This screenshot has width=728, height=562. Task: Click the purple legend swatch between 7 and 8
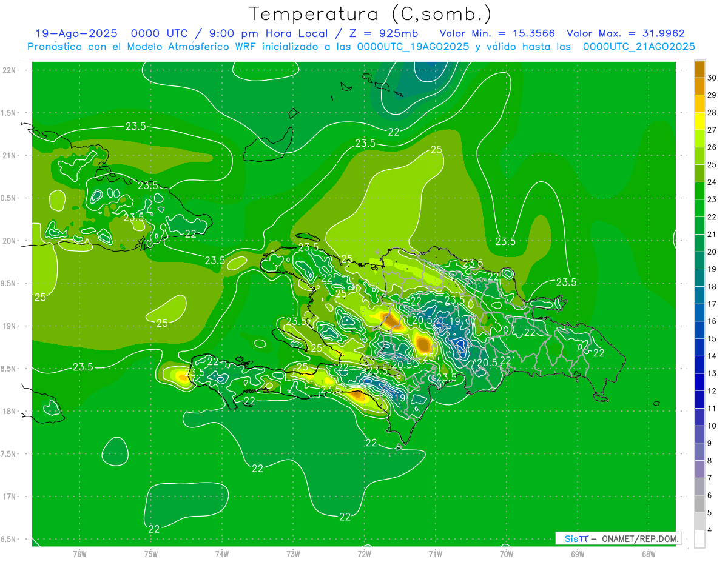coord(699,469)
